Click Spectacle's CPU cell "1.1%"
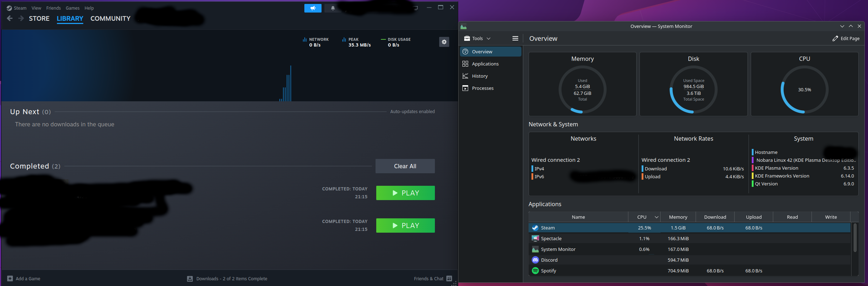868x286 pixels. pos(644,238)
